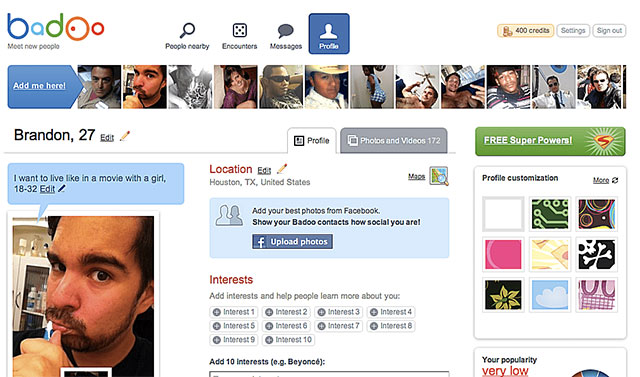The width and height of the screenshot is (640, 377).
Task: Click the Maps icon next to location
Action: [439, 176]
